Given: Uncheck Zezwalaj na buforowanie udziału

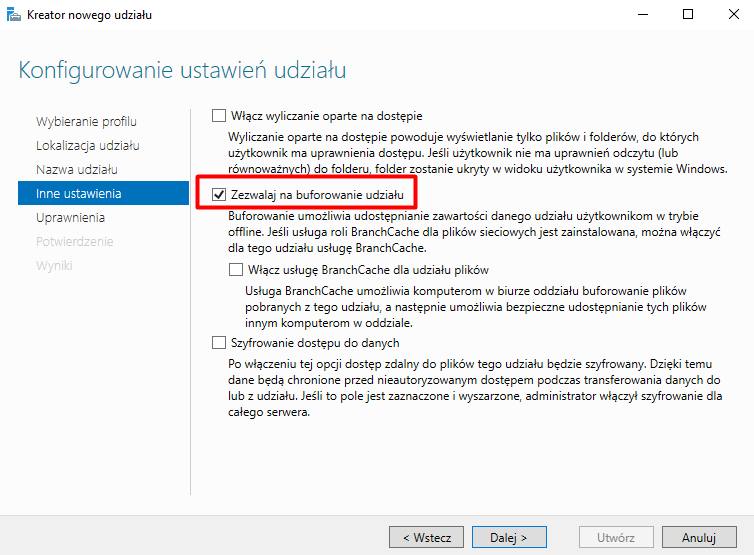Looking at the screenshot, I should click(x=220, y=193).
